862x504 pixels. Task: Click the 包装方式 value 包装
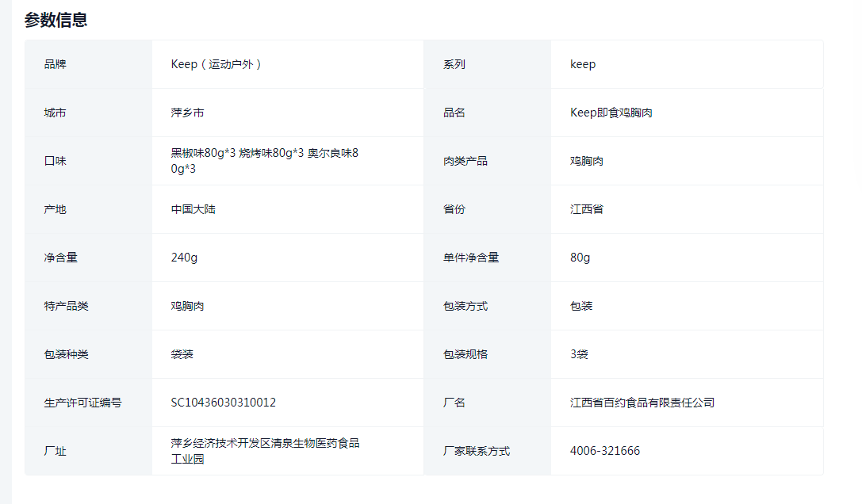(581, 306)
